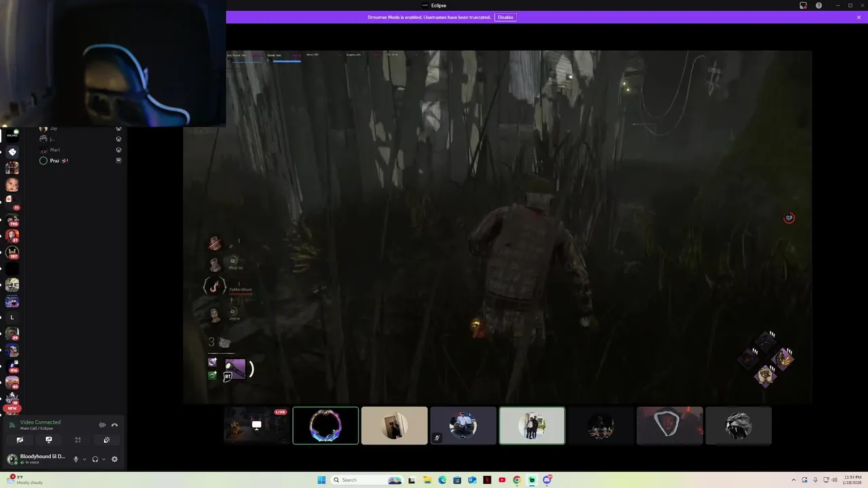This screenshot has height=488, width=868.
Task: Expand output device options arrow beside headphones
Action: (x=104, y=459)
